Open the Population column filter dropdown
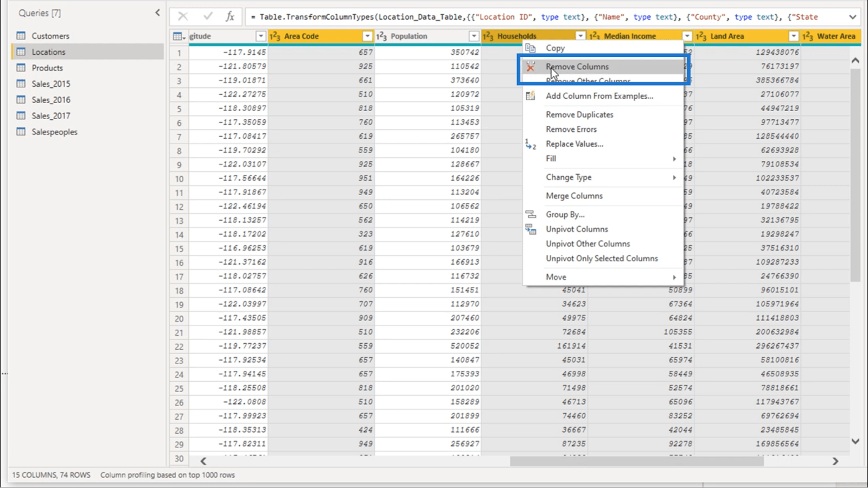The height and width of the screenshot is (488, 868). click(474, 36)
